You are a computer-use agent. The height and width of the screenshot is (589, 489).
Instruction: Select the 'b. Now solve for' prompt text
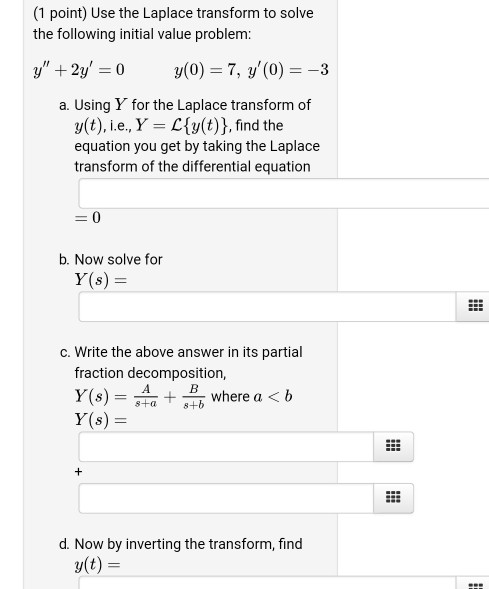coord(111,260)
